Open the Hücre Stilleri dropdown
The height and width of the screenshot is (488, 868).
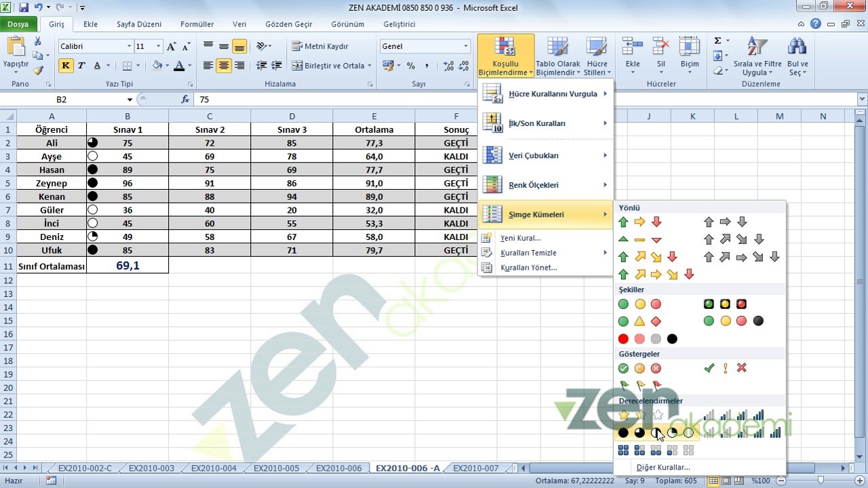point(597,57)
